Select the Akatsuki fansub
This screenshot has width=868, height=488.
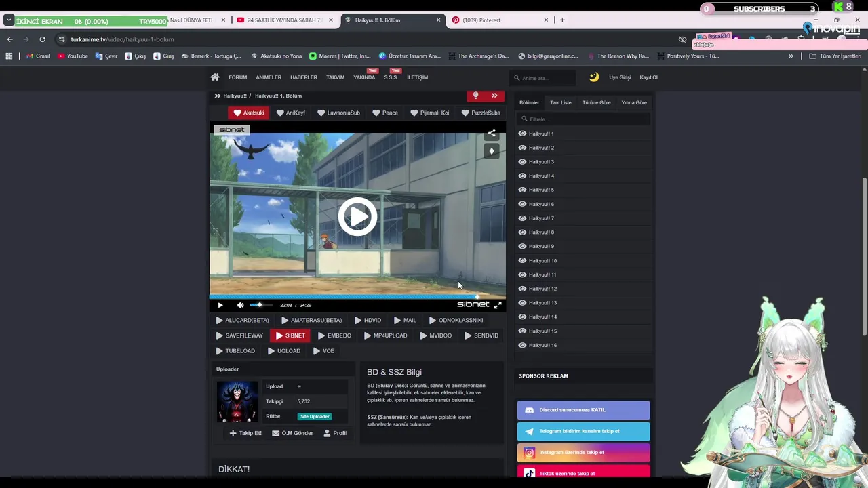pyautogui.click(x=248, y=113)
